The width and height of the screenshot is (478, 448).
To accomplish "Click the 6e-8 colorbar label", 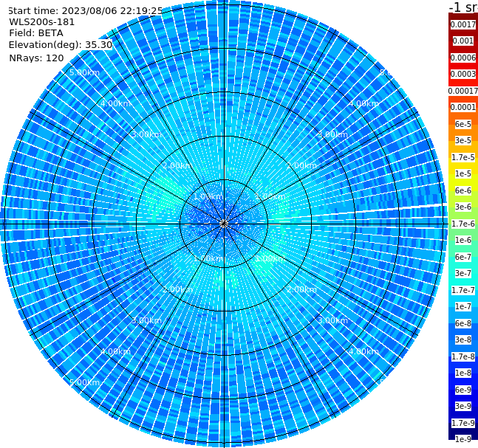I will 463,323.
